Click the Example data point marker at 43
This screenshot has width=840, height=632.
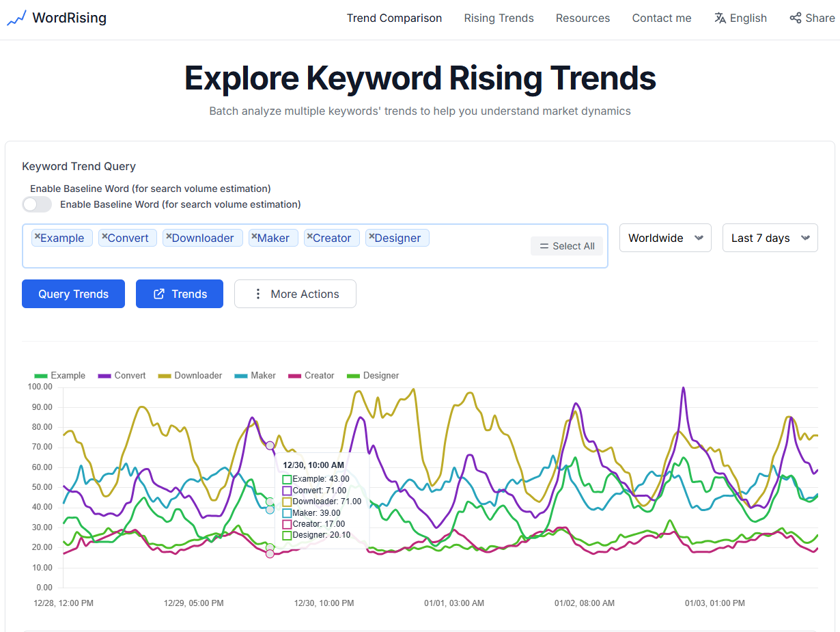tap(270, 502)
